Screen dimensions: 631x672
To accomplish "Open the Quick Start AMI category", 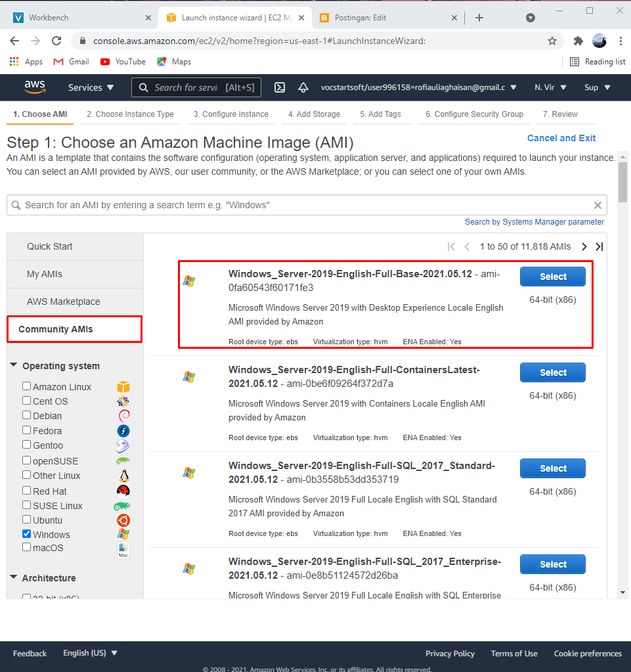I will (x=75, y=247).
